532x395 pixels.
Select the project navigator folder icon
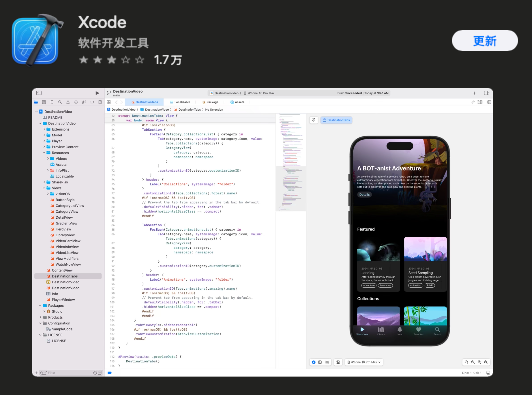36,102
